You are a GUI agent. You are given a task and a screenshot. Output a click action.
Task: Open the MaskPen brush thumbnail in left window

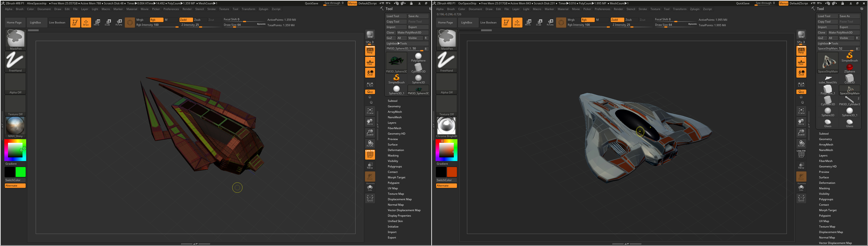tap(15, 40)
